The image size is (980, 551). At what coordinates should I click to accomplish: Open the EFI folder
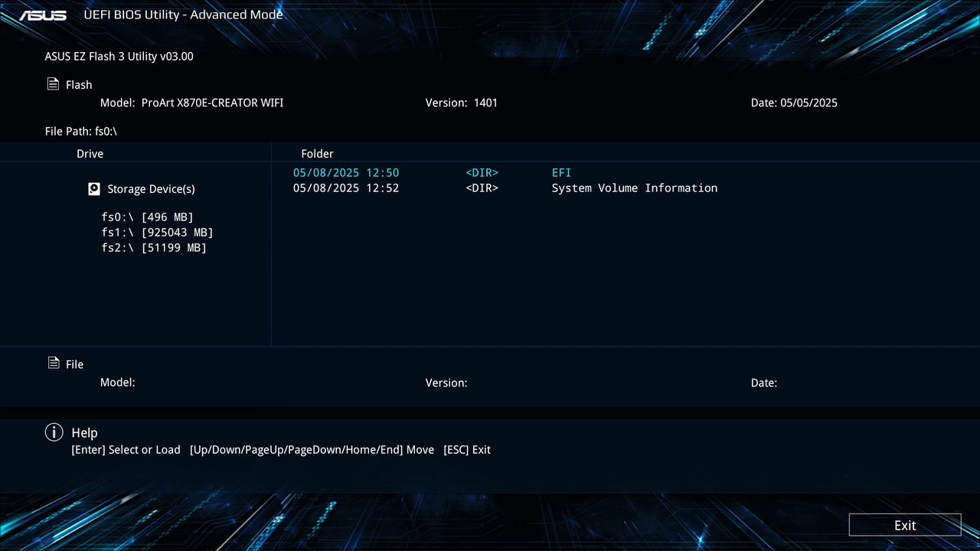(x=561, y=173)
